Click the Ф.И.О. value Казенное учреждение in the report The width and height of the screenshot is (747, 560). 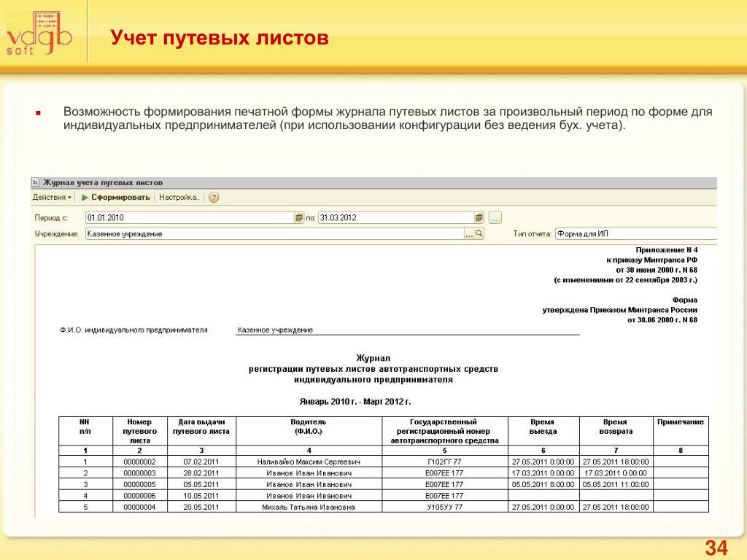(275, 330)
